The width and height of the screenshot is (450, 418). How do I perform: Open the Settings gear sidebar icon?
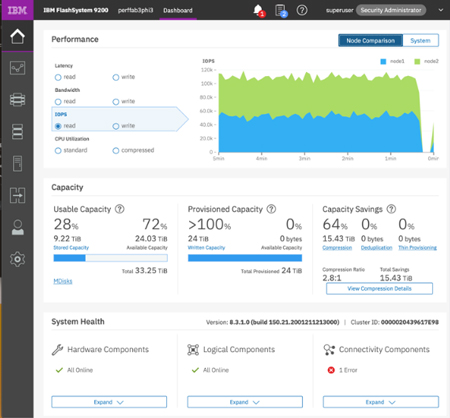coord(17,259)
